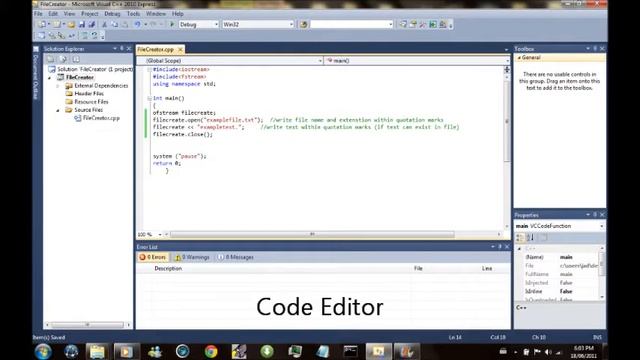Click the Open File folder icon
This screenshot has height=360, width=640.
click(x=71, y=24)
